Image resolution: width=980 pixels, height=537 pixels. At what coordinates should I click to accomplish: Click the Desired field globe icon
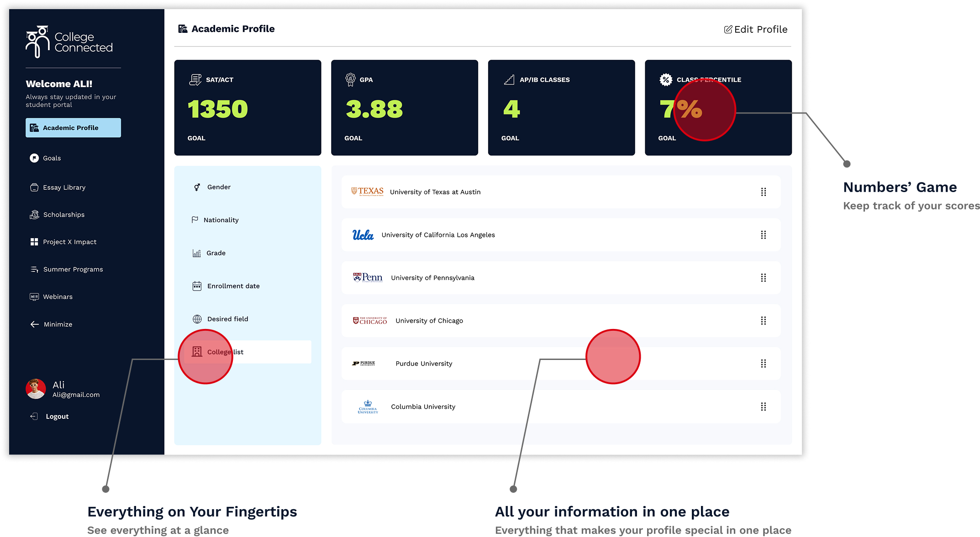tap(197, 319)
